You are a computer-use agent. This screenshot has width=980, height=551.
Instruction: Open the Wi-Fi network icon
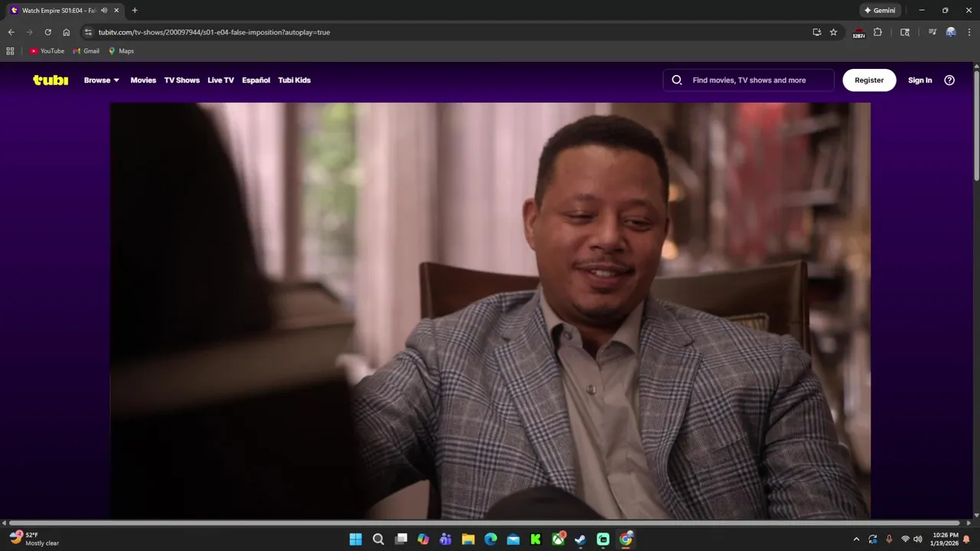pos(905,540)
